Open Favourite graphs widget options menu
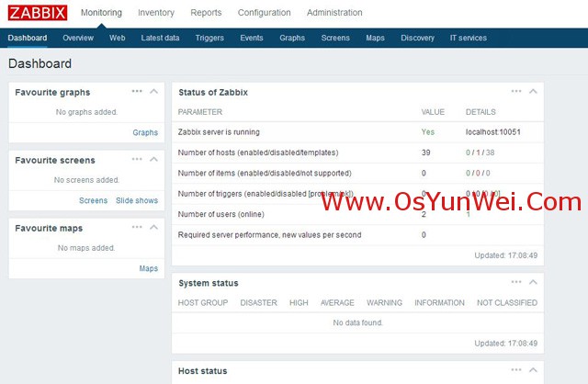The width and height of the screenshot is (588, 384). click(137, 91)
